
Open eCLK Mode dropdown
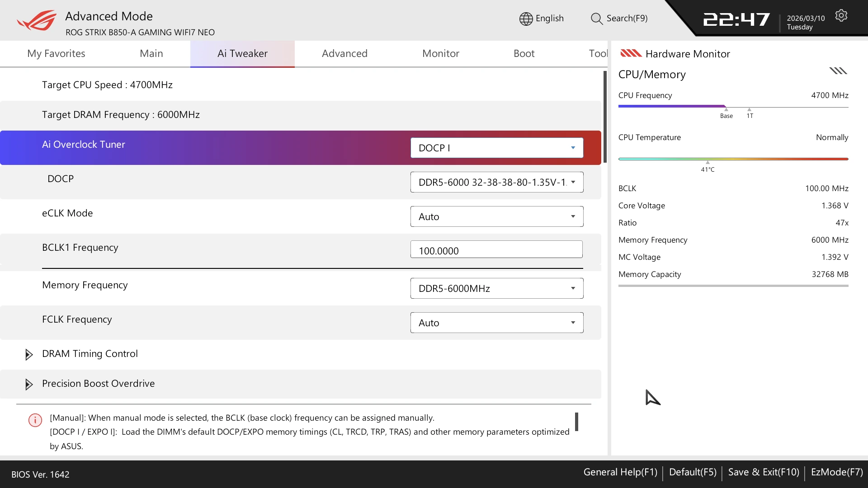point(496,216)
